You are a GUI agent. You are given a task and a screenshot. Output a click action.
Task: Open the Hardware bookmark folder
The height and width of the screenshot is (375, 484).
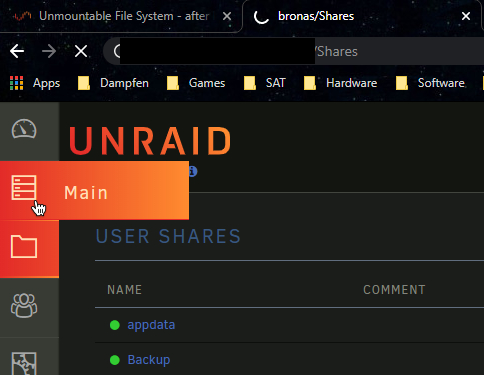341,83
